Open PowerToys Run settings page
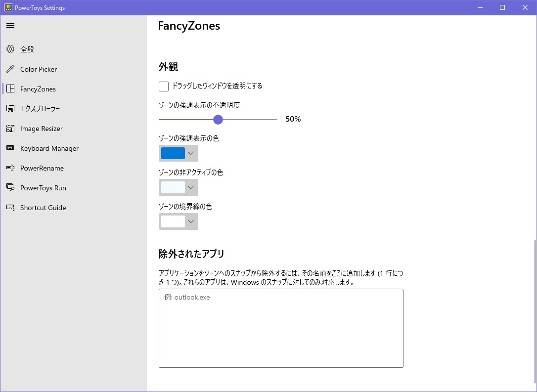 pos(73,188)
